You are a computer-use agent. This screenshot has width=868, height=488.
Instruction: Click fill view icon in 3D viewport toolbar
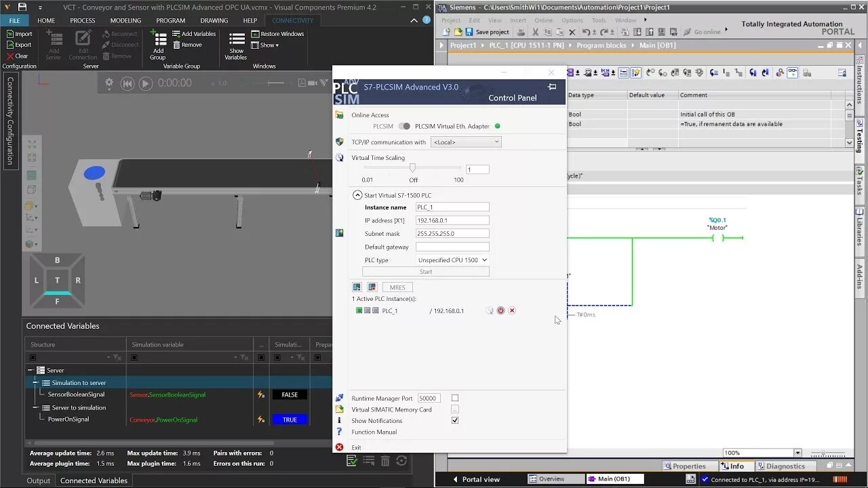(x=31, y=144)
